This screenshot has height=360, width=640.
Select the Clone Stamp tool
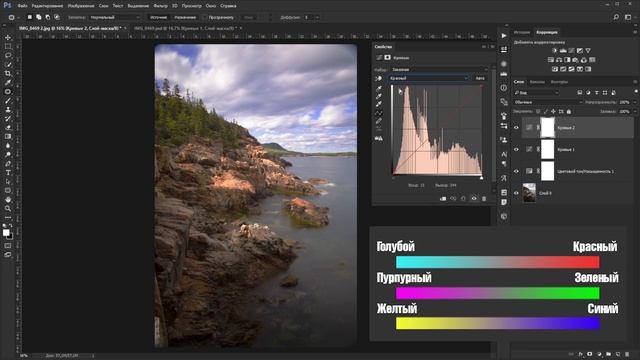(8, 109)
